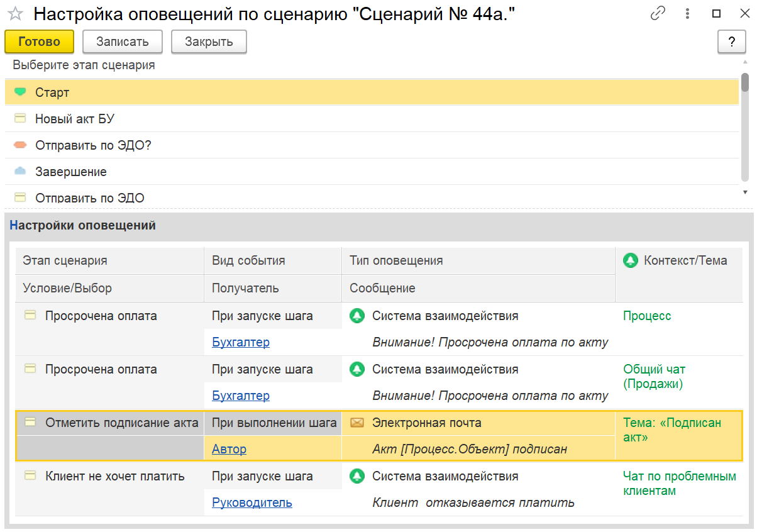This screenshot has width=757, height=532.
Task: Click the green icon in the Процесс notification row
Action: click(x=357, y=316)
